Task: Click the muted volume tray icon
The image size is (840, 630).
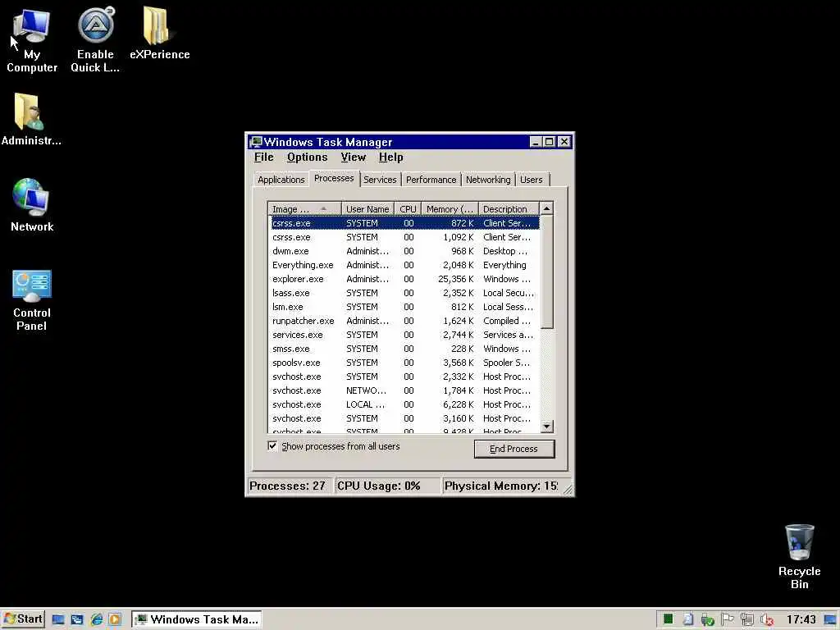Action: pos(767,619)
